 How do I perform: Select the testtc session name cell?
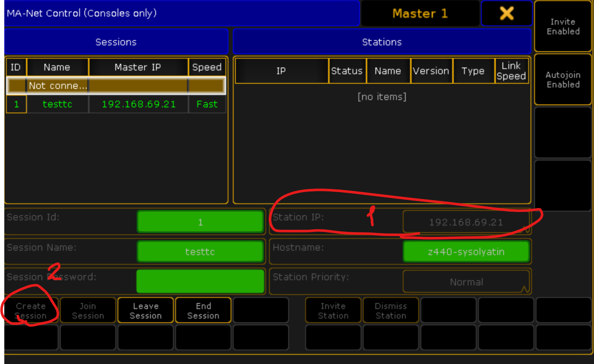point(58,104)
